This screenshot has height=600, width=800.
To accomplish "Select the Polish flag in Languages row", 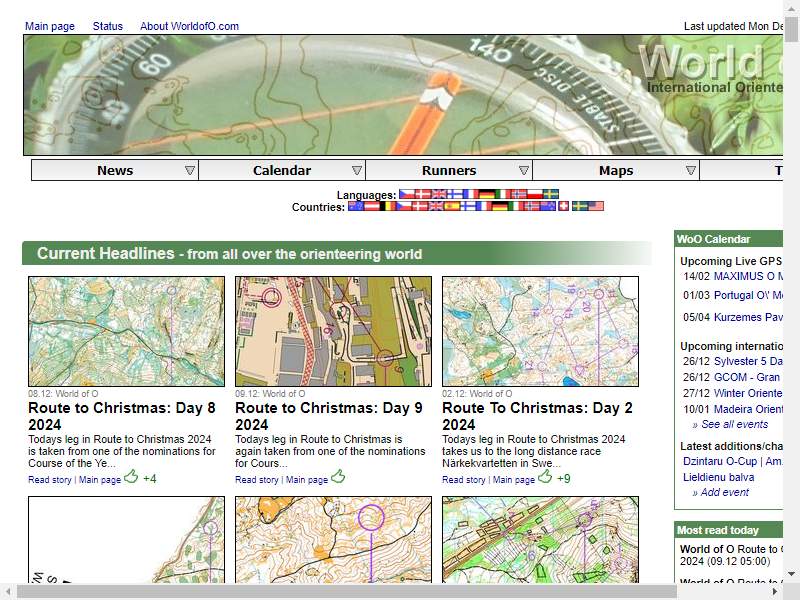I will click(x=535, y=194).
